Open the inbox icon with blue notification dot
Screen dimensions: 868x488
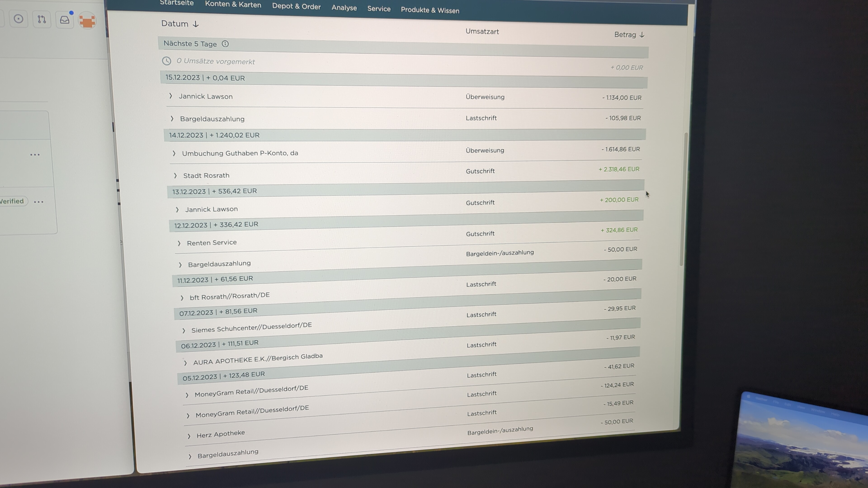[x=65, y=20]
